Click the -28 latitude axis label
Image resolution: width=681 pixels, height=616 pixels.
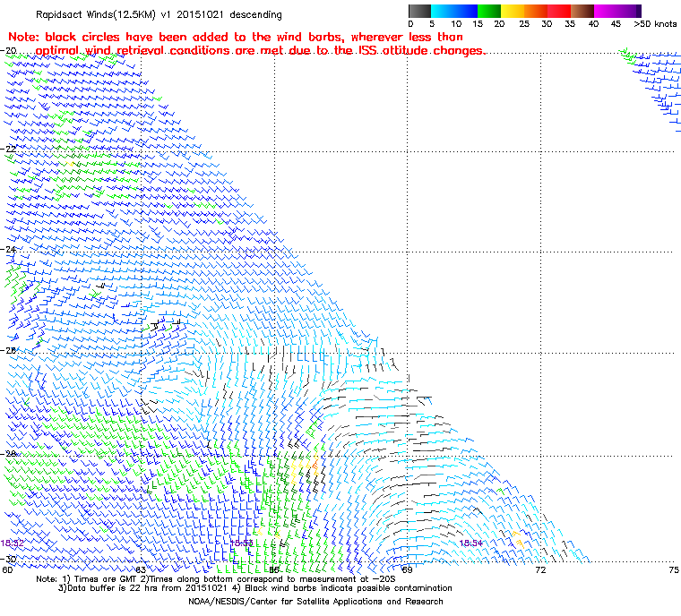(x=9, y=454)
